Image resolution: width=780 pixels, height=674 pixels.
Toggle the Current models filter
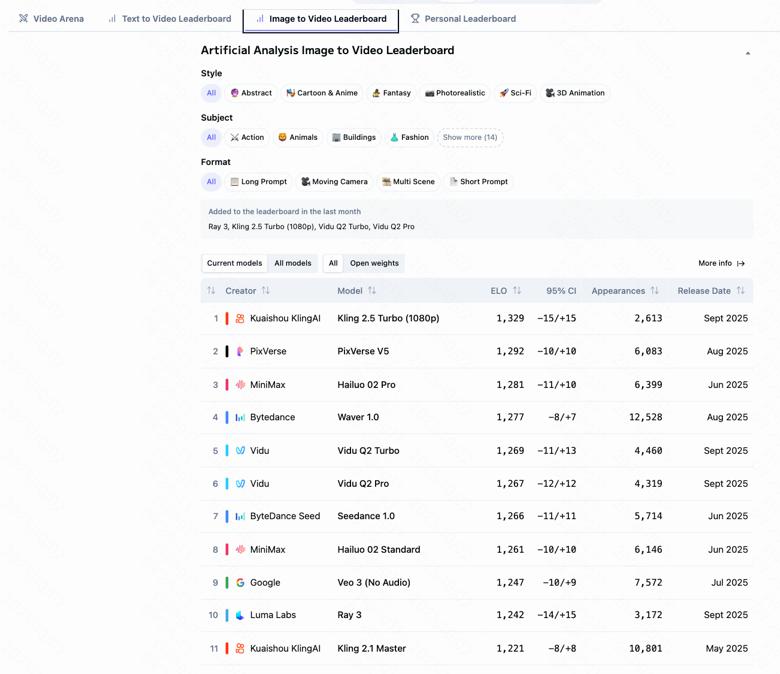click(x=235, y=263)
